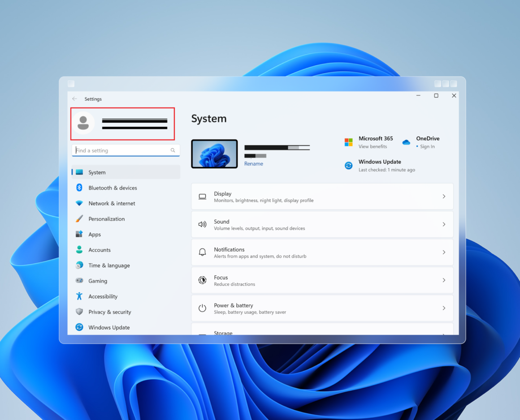The width and height of the screenshot is (520, 420).
Task: Click the Windows Update sidebar icon
Action: [x=80, y=327]
